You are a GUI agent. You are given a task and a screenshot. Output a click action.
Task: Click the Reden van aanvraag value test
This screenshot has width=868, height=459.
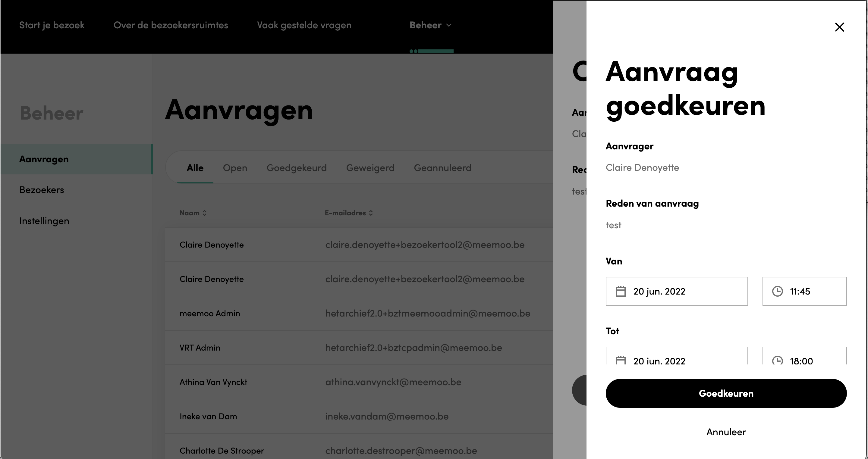click(613, 225)
